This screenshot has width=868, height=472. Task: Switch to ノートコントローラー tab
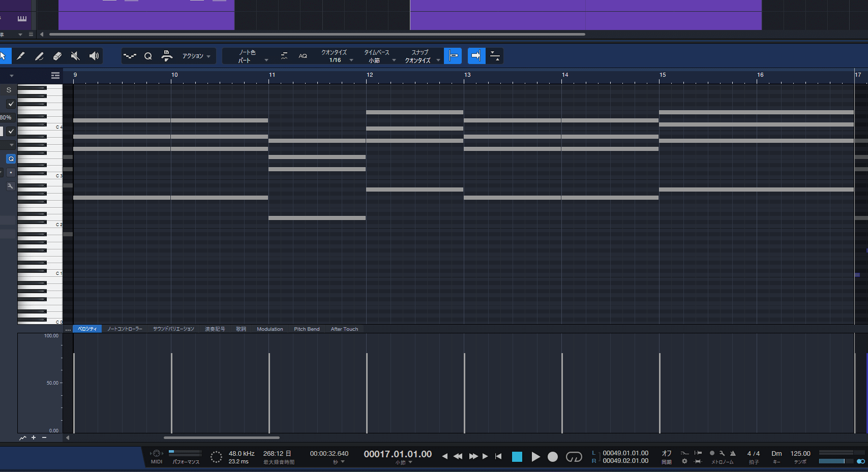pos(125,329)
